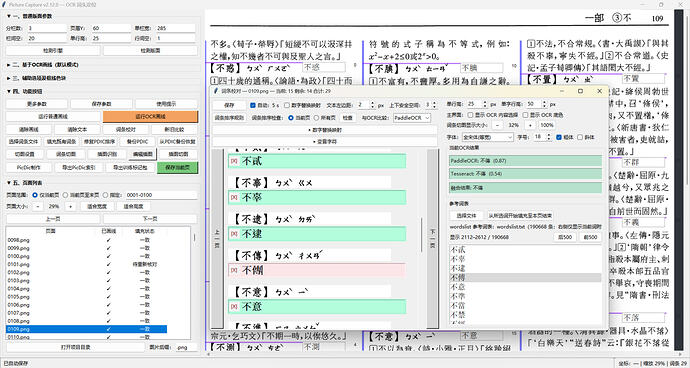Click vertical 下一页 bar in the dialog
Screen dimensions: 690x368
433,239
